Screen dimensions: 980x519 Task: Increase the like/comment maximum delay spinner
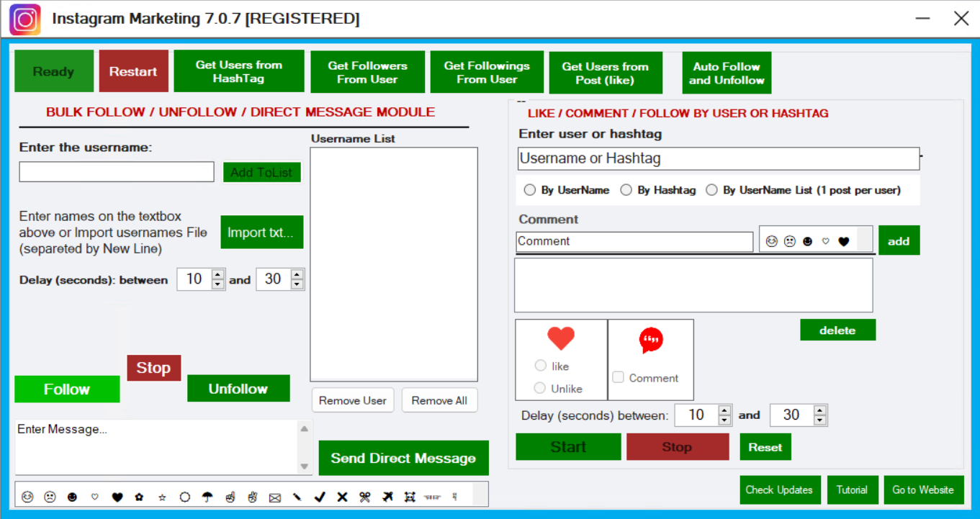tap(819, 410)
